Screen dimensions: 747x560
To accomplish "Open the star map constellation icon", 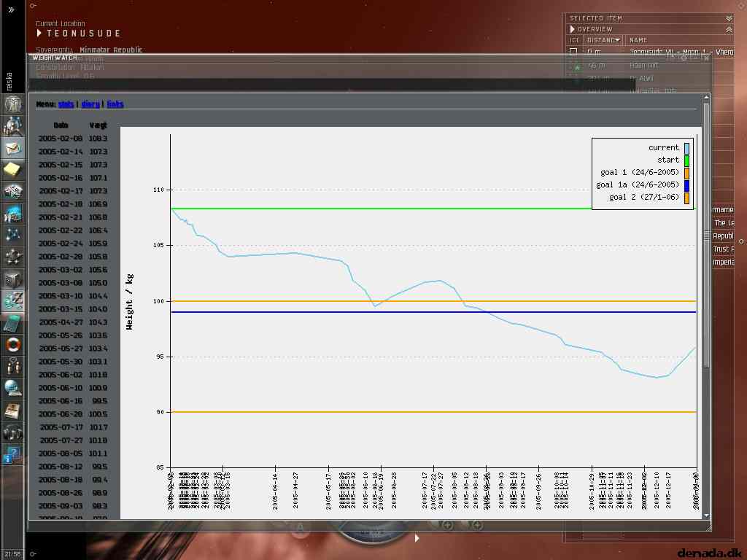I will pos(13,236).
